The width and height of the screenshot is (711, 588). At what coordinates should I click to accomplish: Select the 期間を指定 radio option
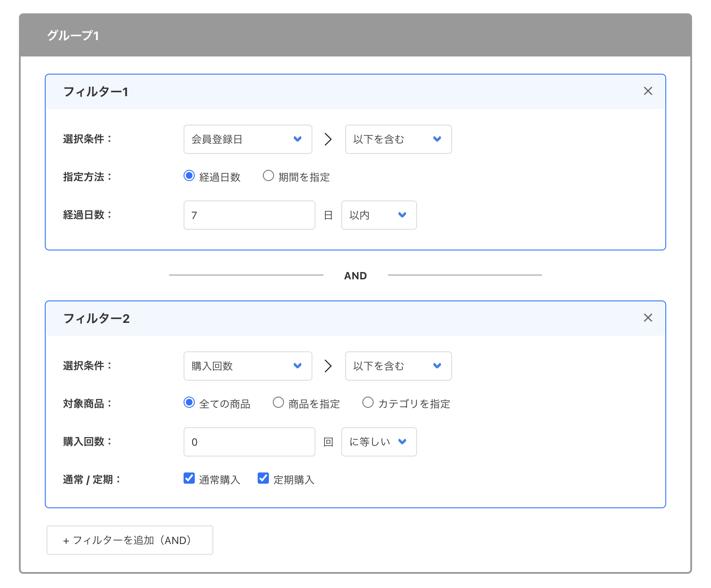coord(268,175)
